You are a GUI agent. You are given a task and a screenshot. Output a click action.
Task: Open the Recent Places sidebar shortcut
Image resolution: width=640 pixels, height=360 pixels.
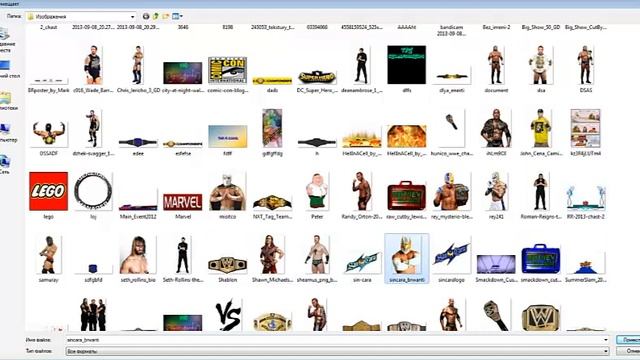point(6,40)
